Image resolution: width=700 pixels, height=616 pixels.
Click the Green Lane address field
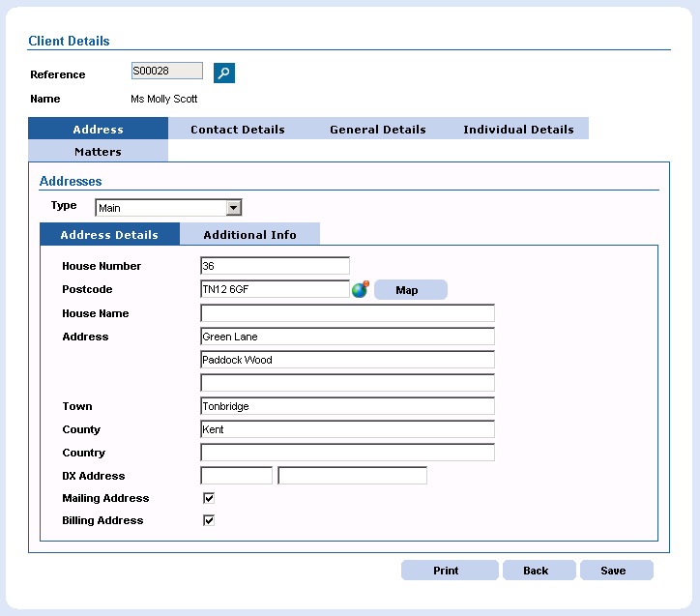click(x=347, y=337)
